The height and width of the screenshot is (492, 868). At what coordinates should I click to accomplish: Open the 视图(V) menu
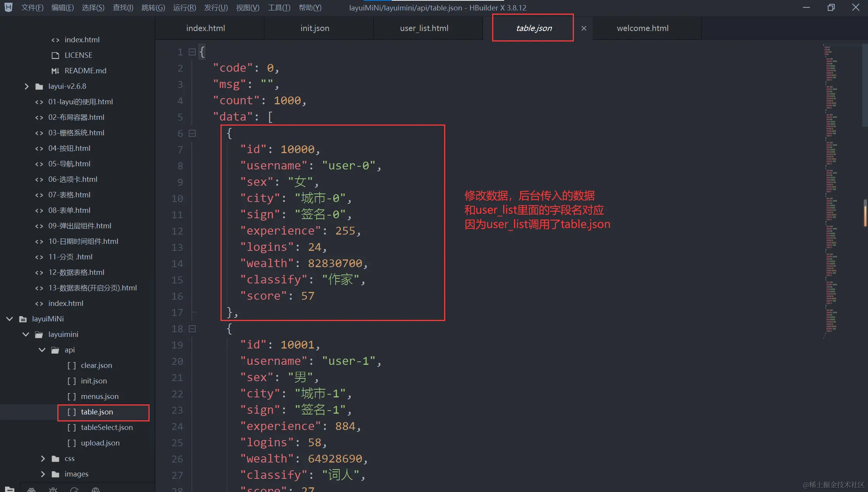(x=248, y=7)
